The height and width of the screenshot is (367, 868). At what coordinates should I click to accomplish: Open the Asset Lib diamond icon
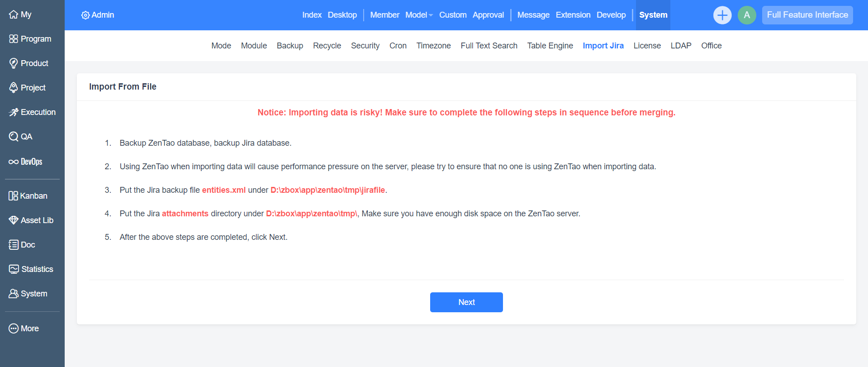[x=14, y=220]
